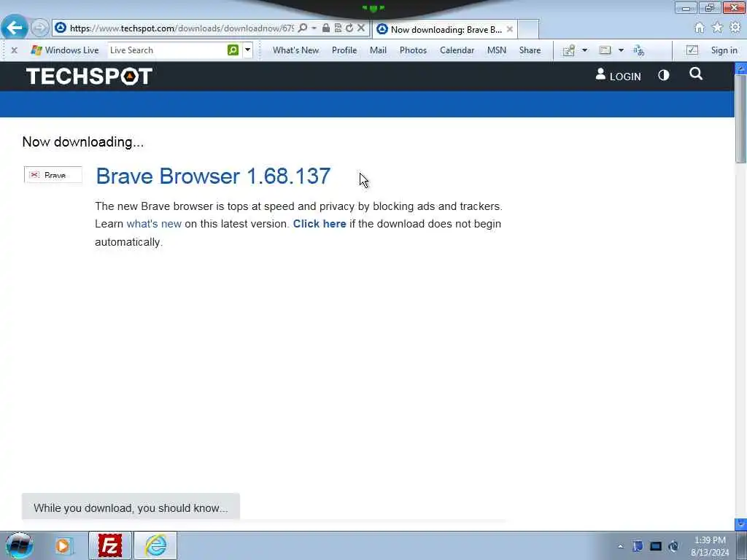Image resolution: width=747 pixels, height=560 pixels.
Task: Open Photos in the Windows Live toolbar
Action: (413, 50)
